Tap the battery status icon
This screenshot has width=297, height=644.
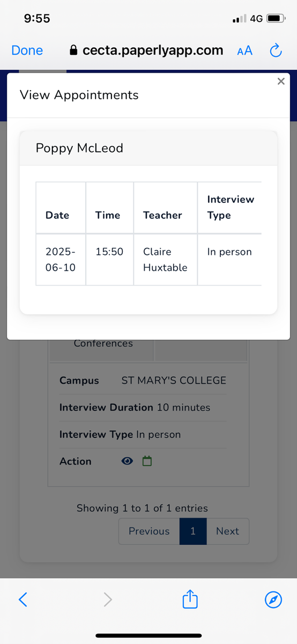coord(275,18)
